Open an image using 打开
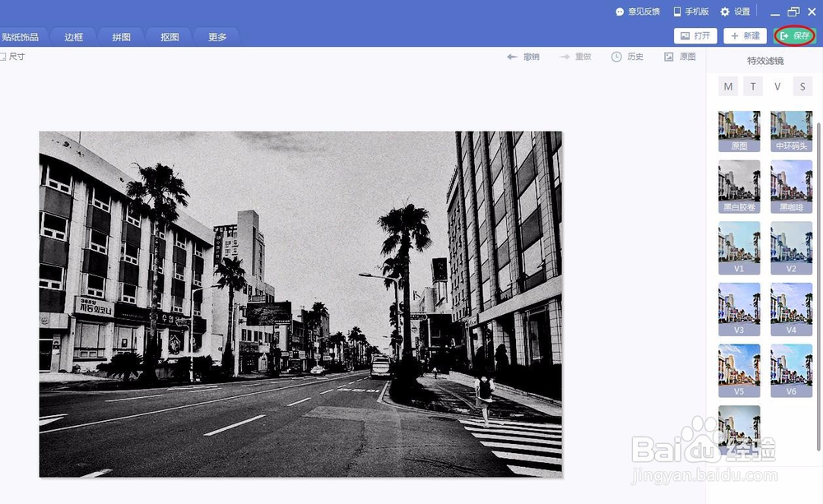This screenshot has height=504, width=823. pyautogui.click(x=695, y=36)
